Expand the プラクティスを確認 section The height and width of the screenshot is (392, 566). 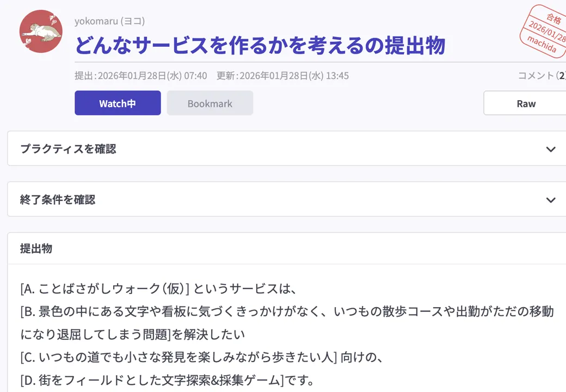click(287, 149)
